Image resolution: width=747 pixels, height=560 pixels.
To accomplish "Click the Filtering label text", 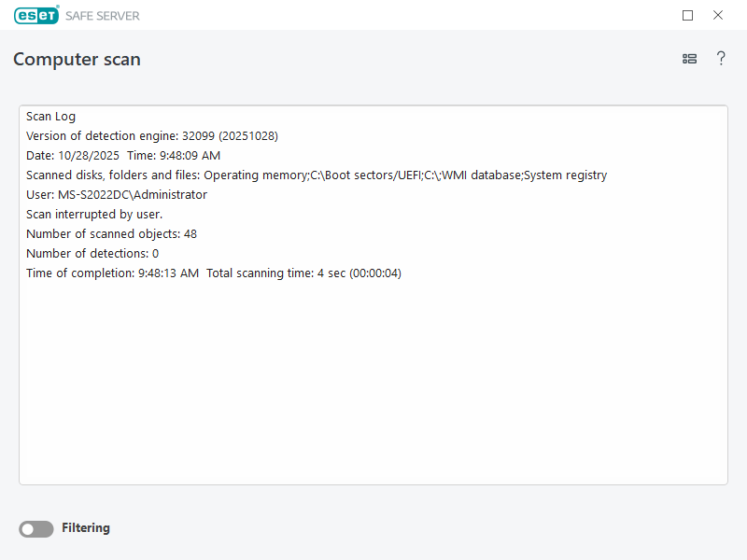I will (x=86, y=528).
